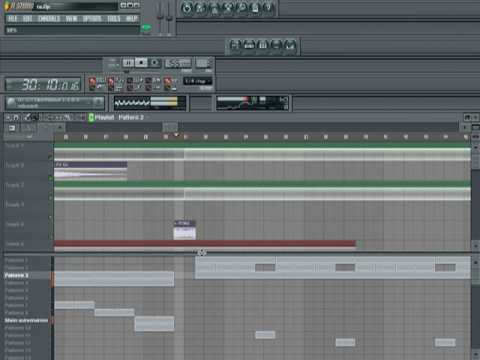480x360 pixels.
Task: Select the Track 2 label
Action: pos(15,165)
